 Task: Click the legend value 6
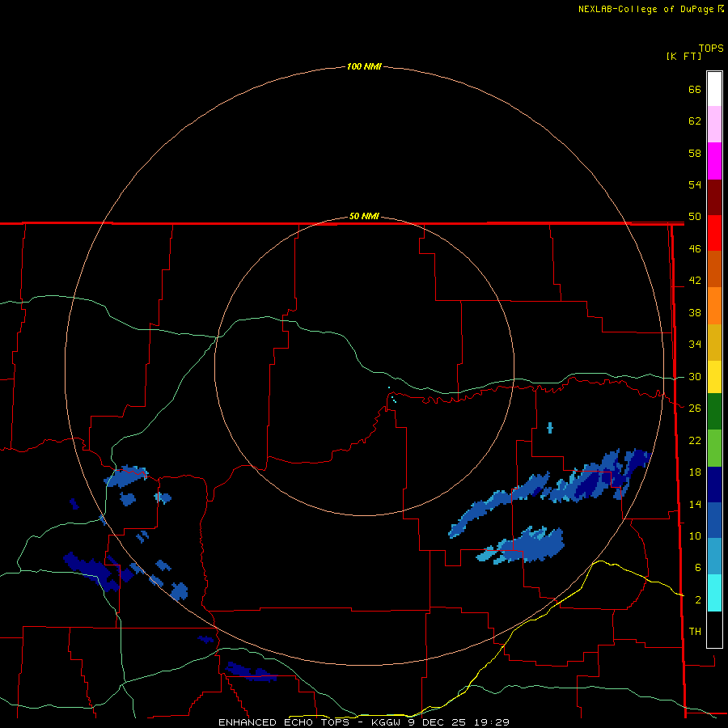[x=698, y=568]
